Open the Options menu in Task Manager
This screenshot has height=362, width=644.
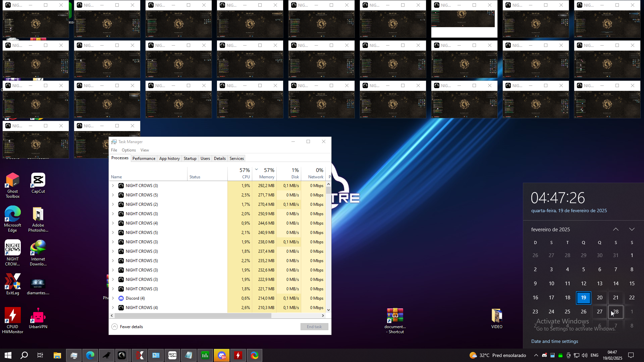128,150
